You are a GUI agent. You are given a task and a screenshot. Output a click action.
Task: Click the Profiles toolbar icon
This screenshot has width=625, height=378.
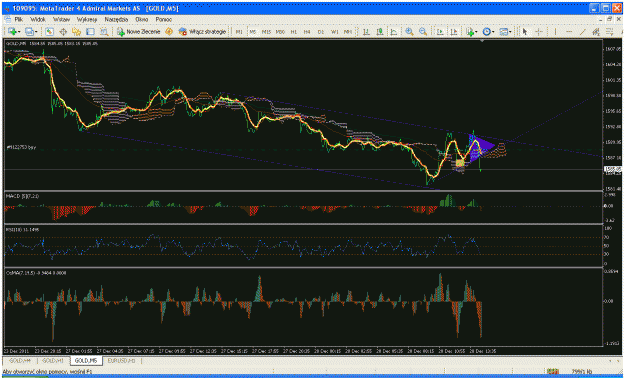[29, 32]
